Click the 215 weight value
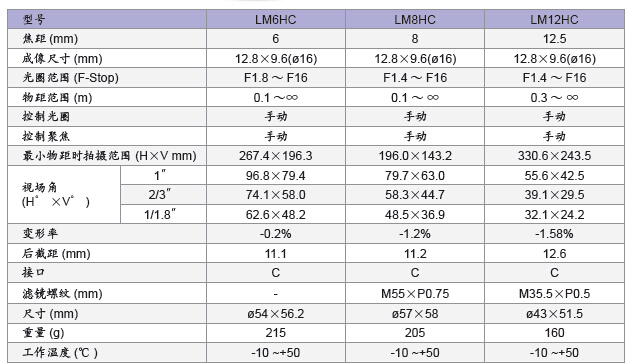Viewport: 625px width, 364px height. click(276, 333)
